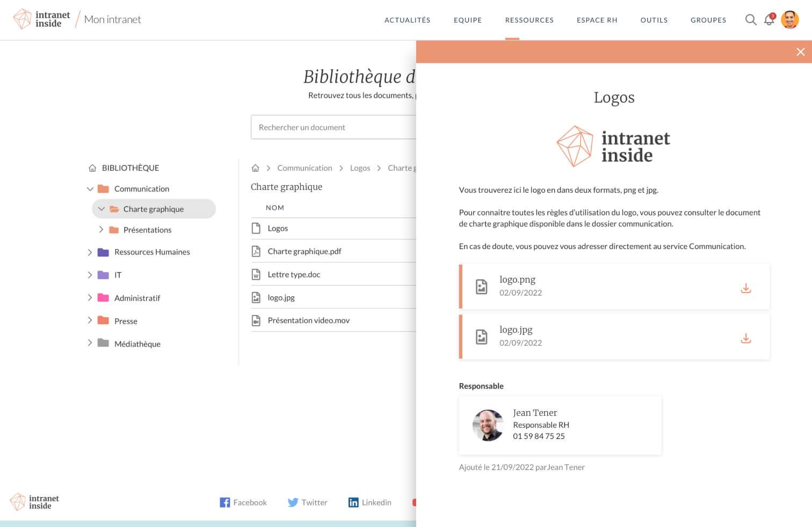
Task: Open the Espace RH menu
Action: click(597, 20)
